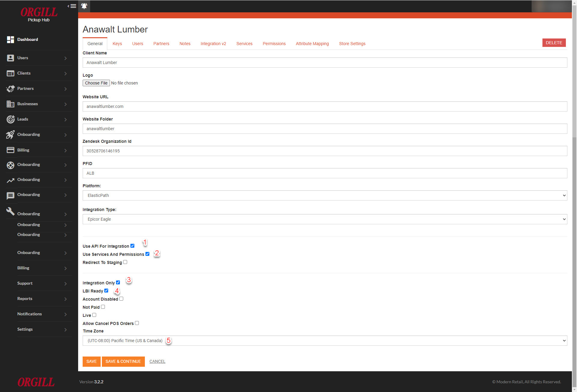
Task: Enable the Live checkbox
Action: (94, 315)
